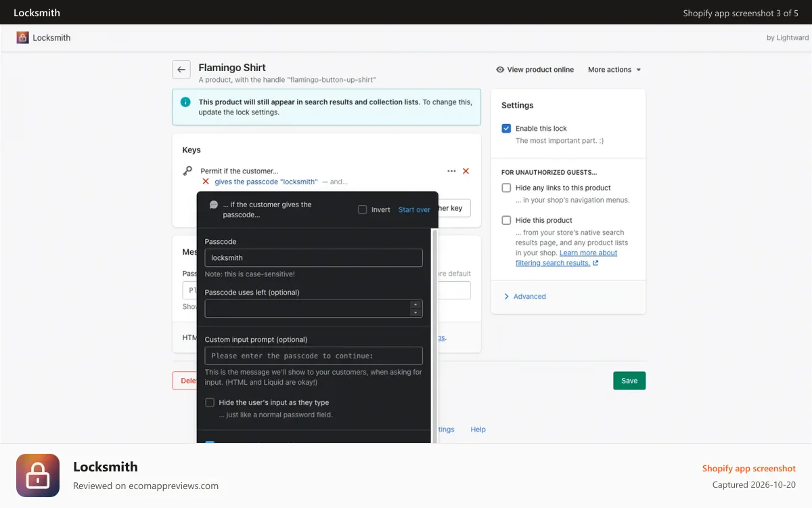Click the green Save button
812x508 pixels.
pyautogui.click(x=629, y=381)
